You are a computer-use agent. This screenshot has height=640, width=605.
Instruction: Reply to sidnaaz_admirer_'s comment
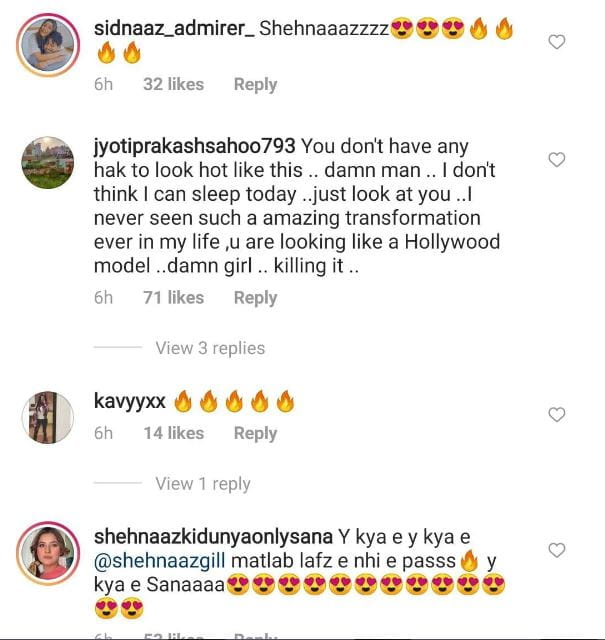tap(256, 84)
